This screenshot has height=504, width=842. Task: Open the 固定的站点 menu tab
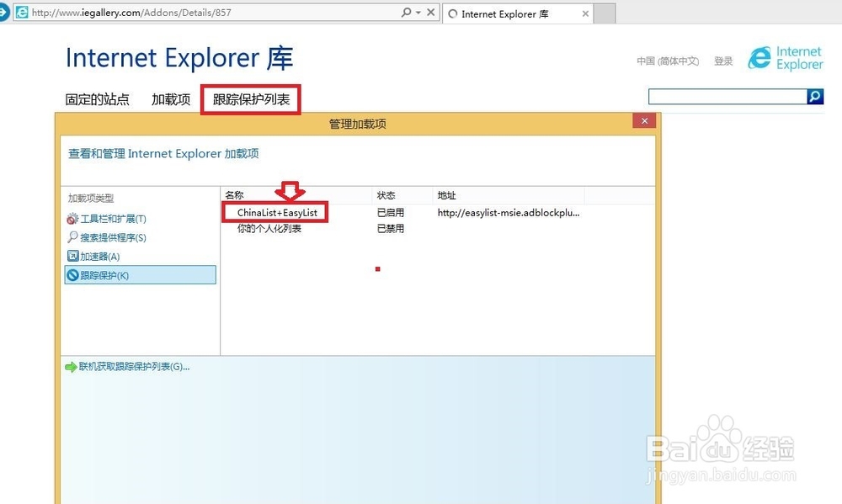click(97, 99)
